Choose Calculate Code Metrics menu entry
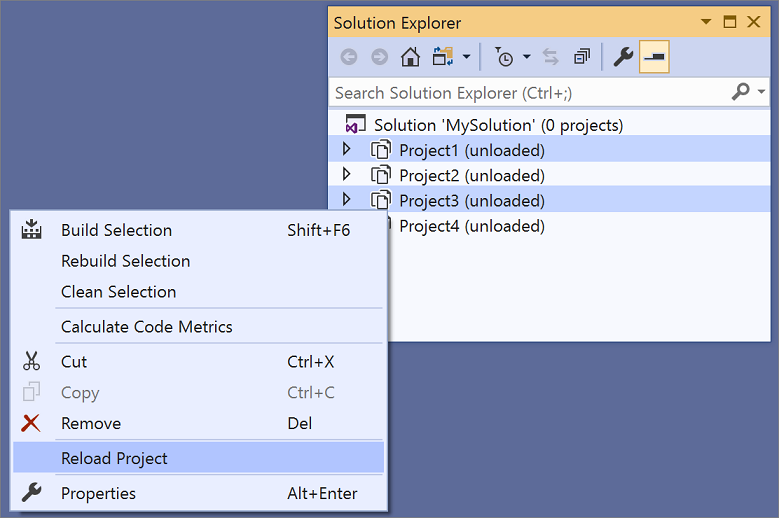Viewport: 779px width, 518px height. (199, 326)
